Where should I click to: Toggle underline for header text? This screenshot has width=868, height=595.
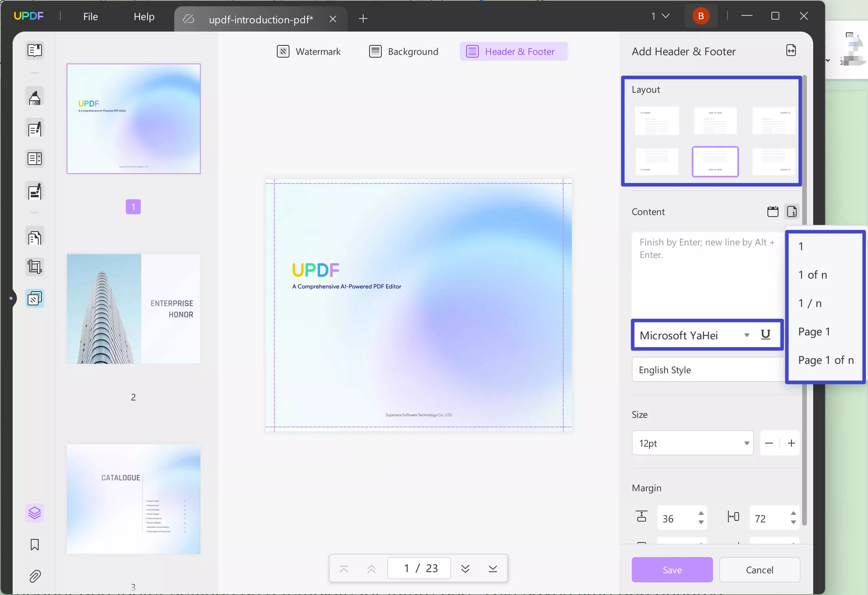(765, 335)
